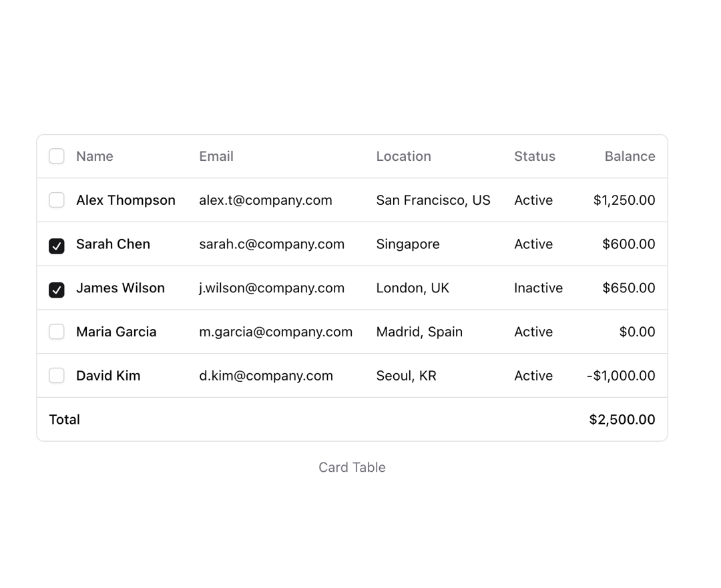Click the Name column header
Image resolution: width=721 pixels, height=588 pixels.
coord(95,156)
